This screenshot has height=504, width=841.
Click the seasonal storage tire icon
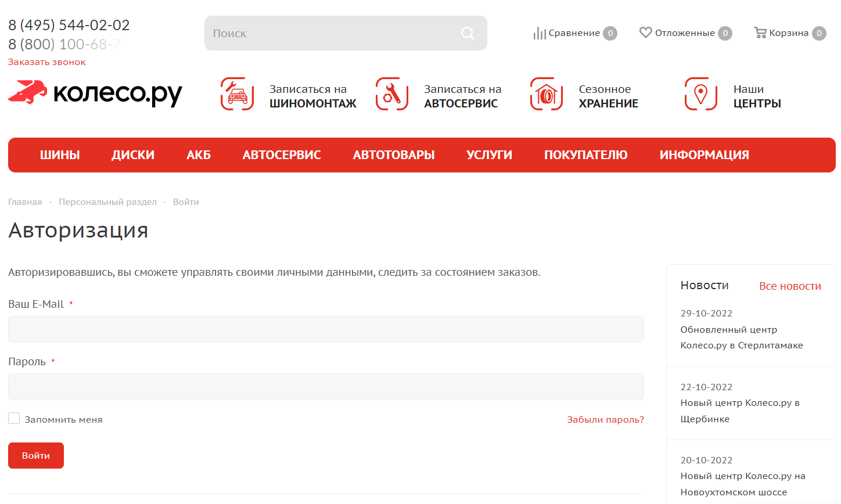coord(547,94)
